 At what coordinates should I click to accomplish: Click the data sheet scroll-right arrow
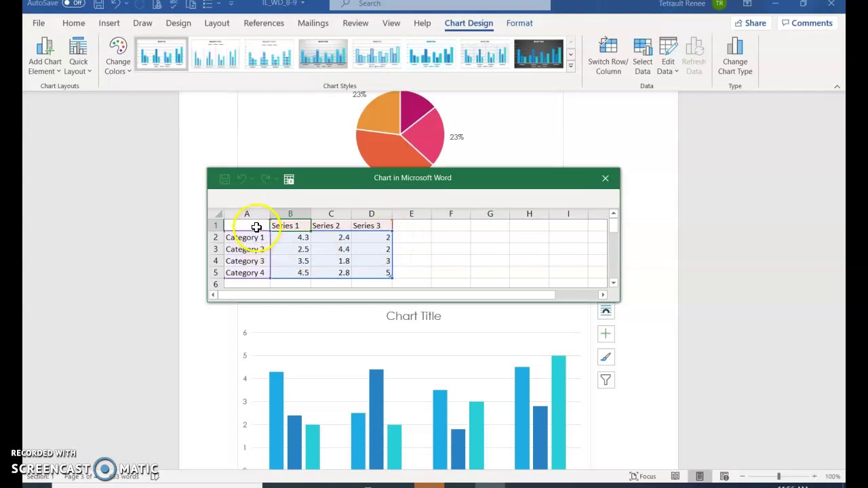pos(603,295)
